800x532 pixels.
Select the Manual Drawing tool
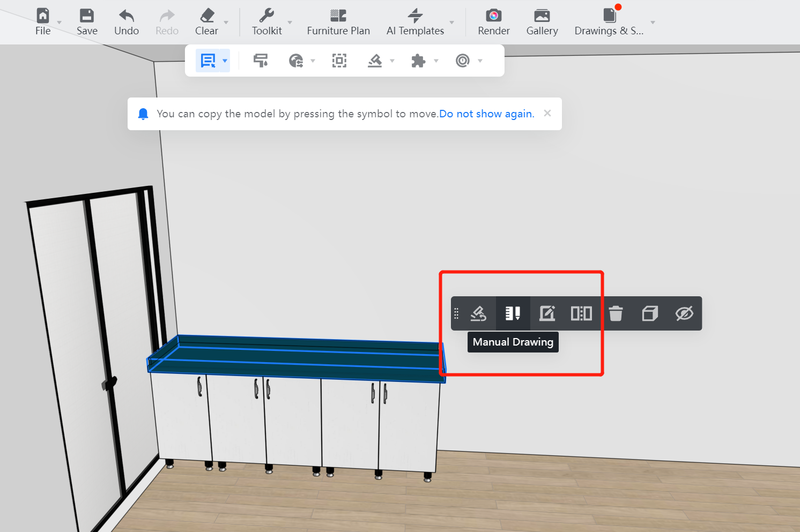513,313
